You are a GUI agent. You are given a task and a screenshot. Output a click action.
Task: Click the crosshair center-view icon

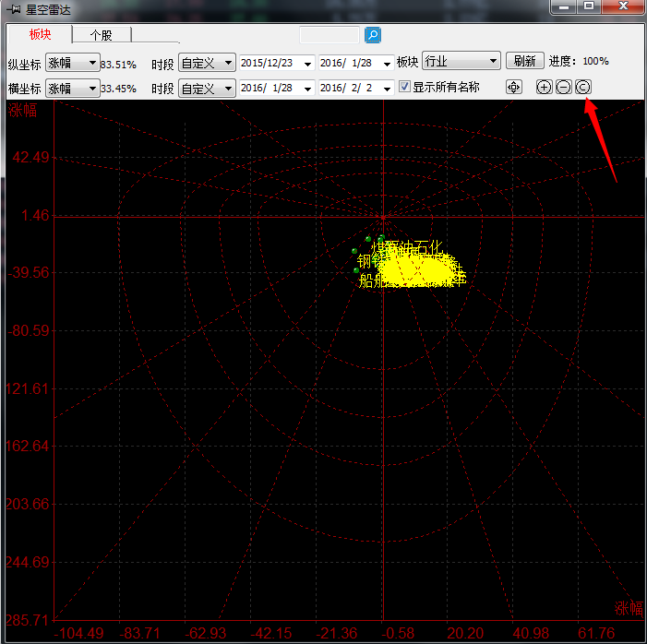pos(514,88)
